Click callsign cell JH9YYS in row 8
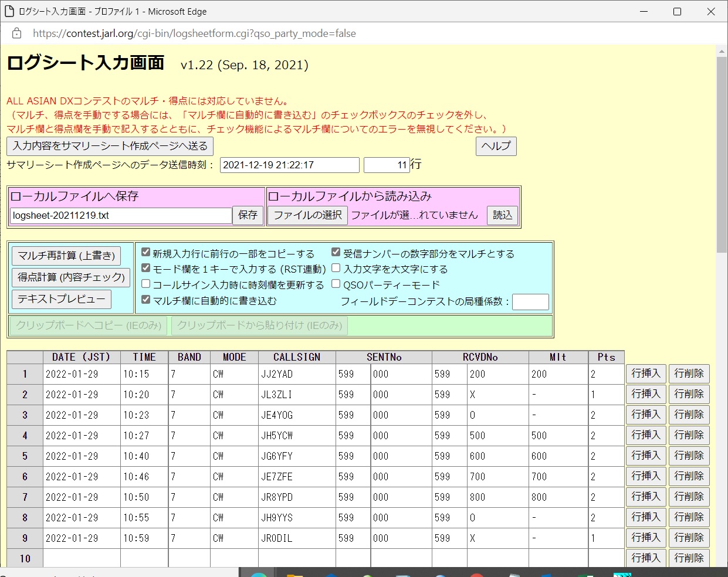Screen dimensions: 728x577 [297, 518]
